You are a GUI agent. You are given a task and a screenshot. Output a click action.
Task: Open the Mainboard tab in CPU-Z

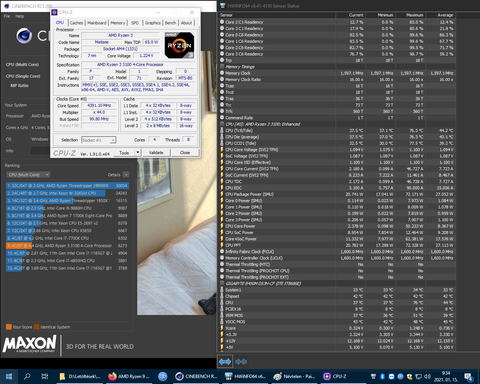coord(97,23)
